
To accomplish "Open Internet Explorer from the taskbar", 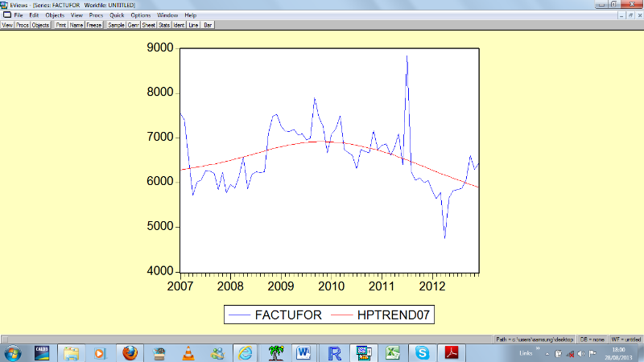I will coord(246,353).
